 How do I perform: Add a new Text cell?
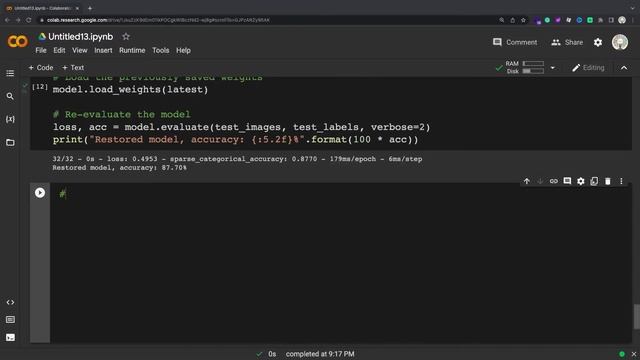[x=73, y=68]
